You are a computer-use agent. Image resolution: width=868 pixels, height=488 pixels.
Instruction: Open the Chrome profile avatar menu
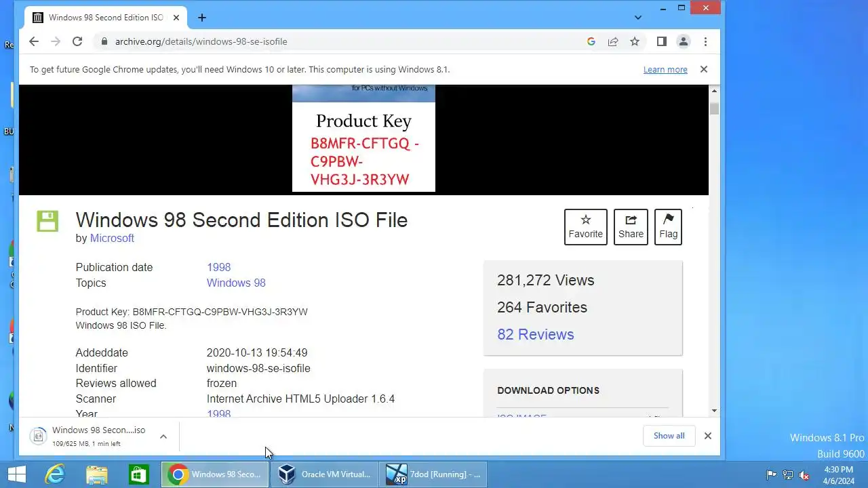pyautogui.click(x=684, y=41)
